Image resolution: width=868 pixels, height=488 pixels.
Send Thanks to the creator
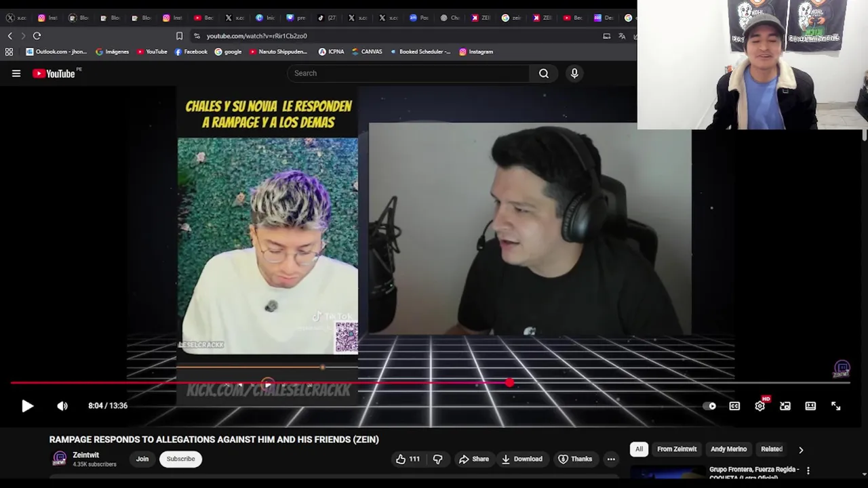[x=575, y=459]
